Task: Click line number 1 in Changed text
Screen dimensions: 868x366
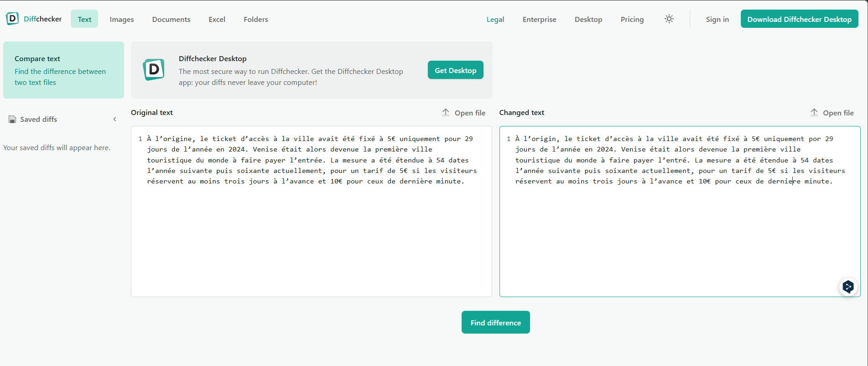Action: (x=509, y=139)
